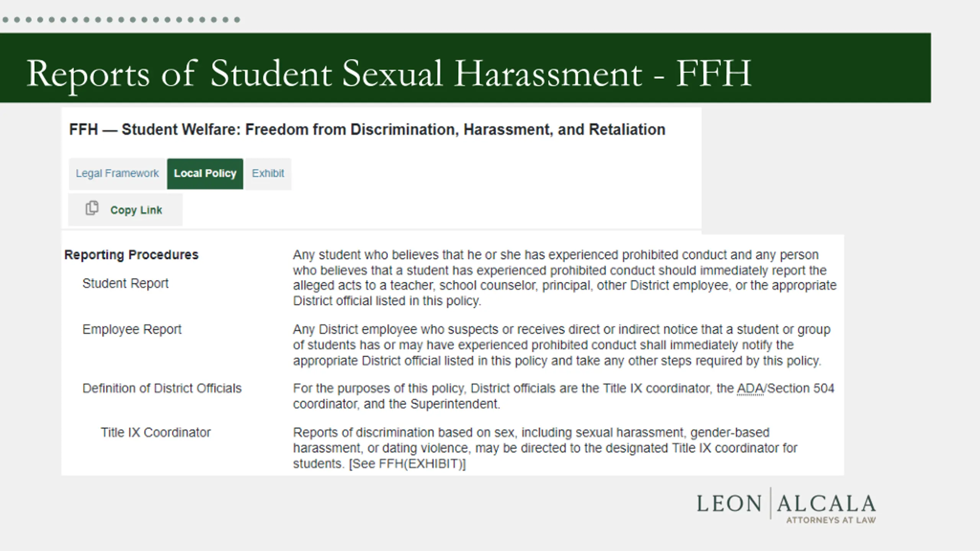
Task: Click the Attorneys at Law tagline
Action: [831, 520]
